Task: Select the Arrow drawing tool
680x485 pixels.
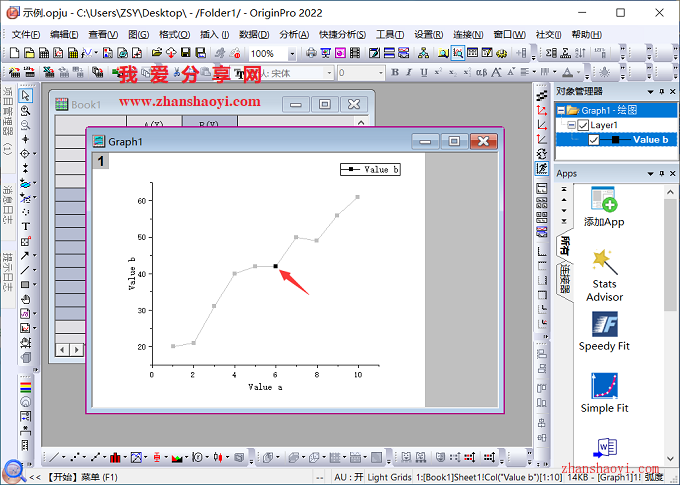Action: [x=25, y=256]
